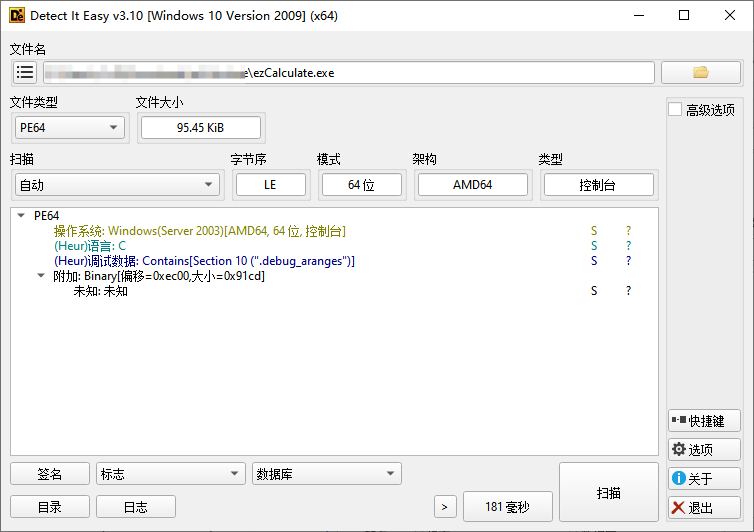
Task: Click the 控制台 type field
Action: click(x=598, y=185)
